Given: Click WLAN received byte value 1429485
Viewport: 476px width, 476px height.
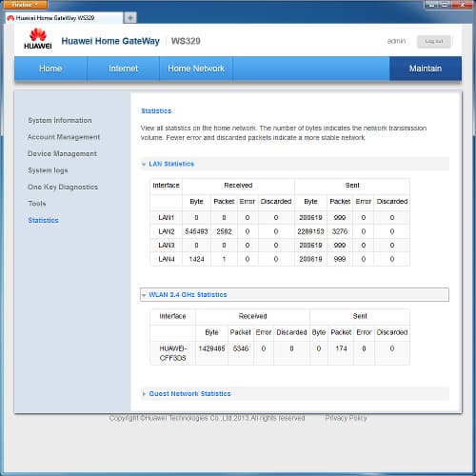Looking at the screenshot, I should (x=211, y=348).
